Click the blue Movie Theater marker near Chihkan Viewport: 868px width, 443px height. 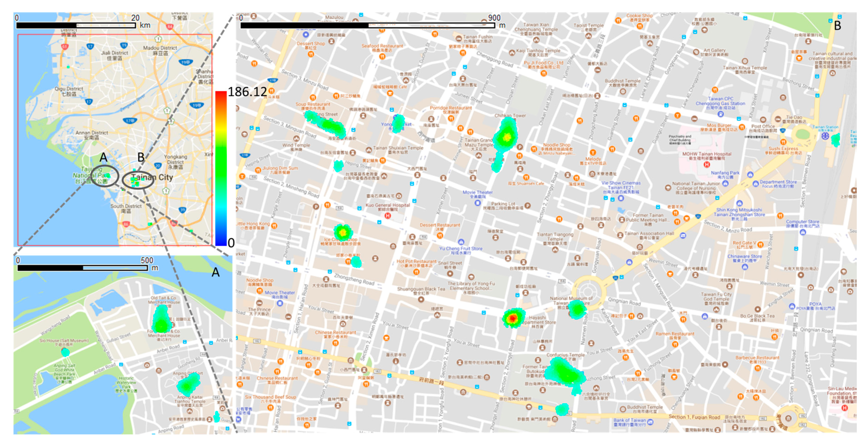coord(477,203)
